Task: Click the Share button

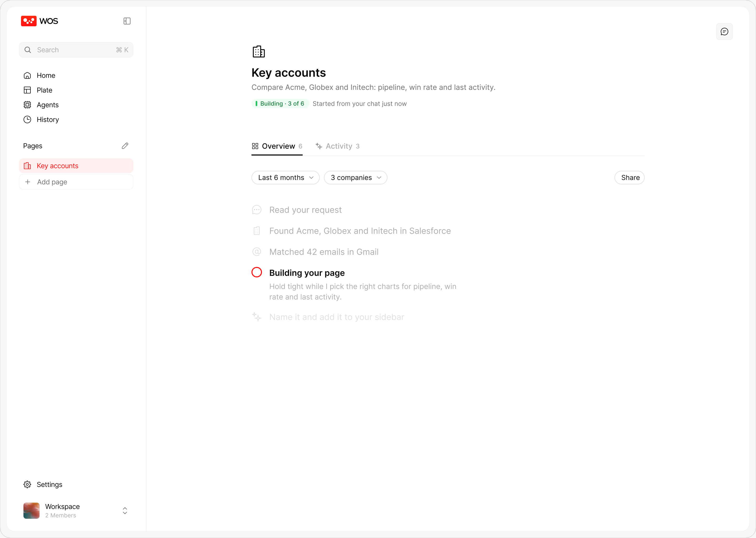Action: [x=629, y=178]
